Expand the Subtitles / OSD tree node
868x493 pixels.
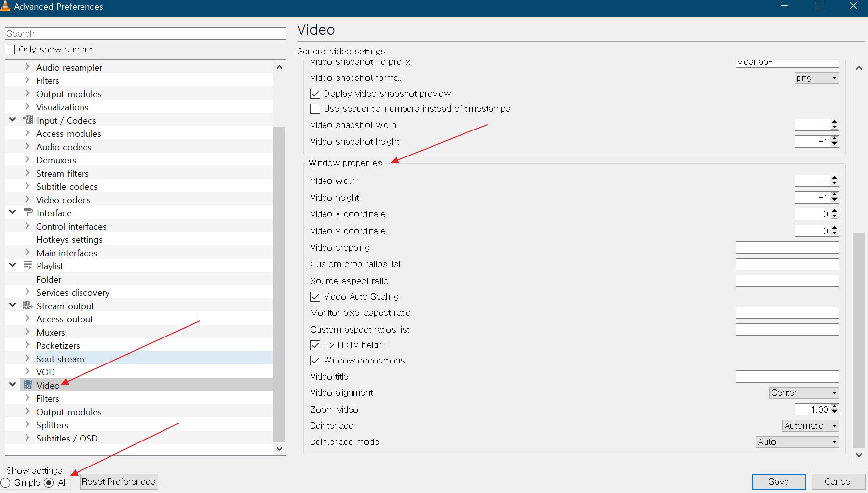point(27,438)
